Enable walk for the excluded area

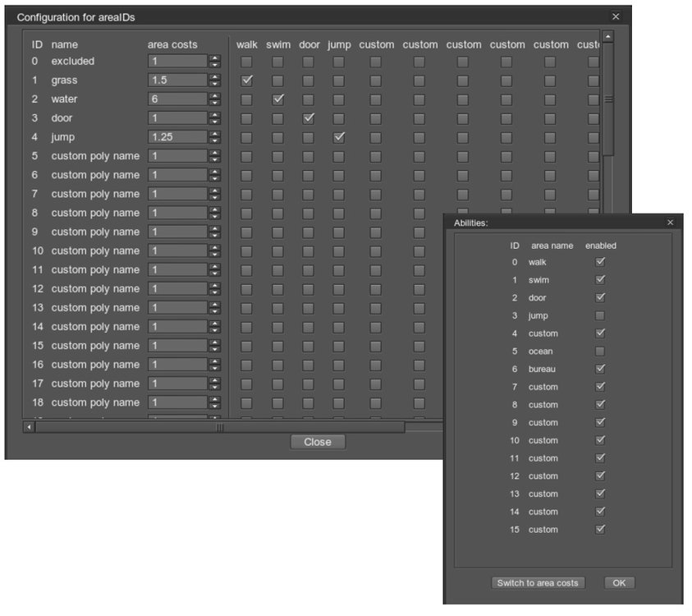pos(247,61)
